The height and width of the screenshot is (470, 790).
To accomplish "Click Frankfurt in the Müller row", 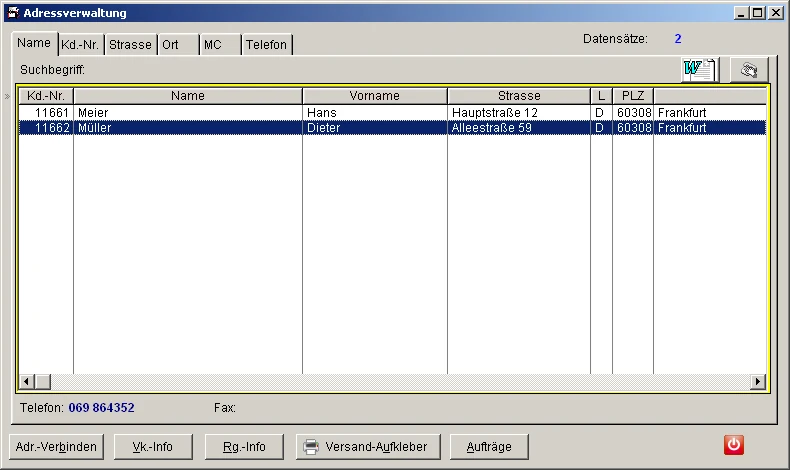I will [x=682, y=127].
